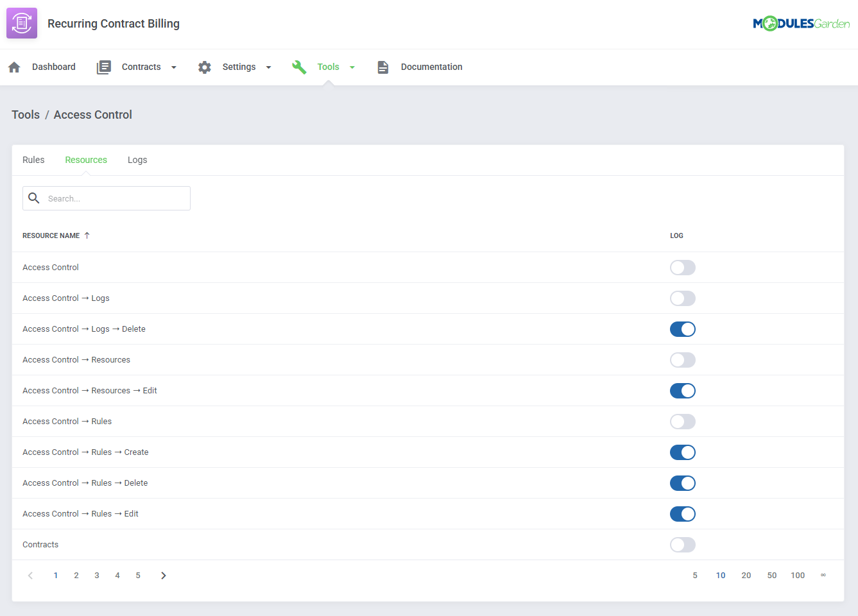Select the infinity per-page option

point(823,576)
